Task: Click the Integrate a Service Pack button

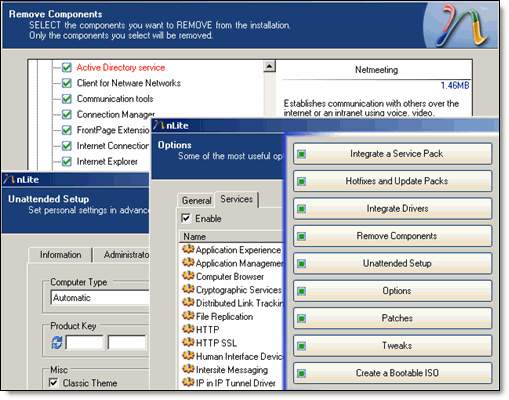Action: pos(393,154)
